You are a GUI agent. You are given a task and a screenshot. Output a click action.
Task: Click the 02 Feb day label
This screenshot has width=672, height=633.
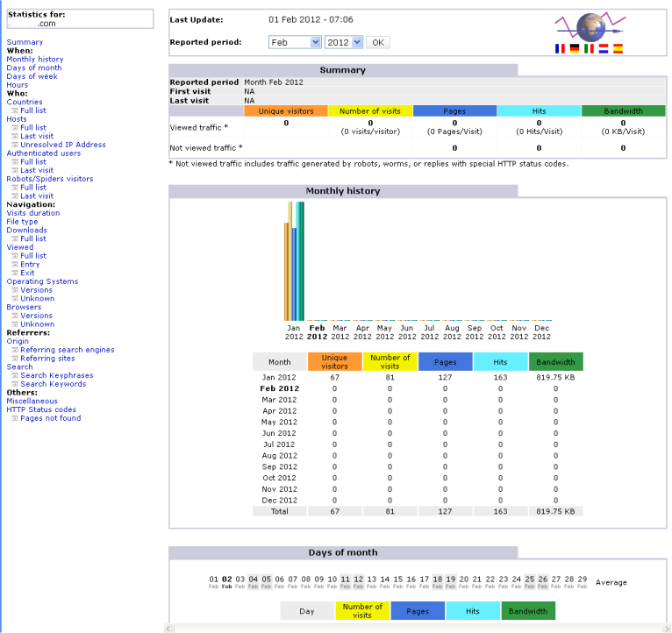226,582
